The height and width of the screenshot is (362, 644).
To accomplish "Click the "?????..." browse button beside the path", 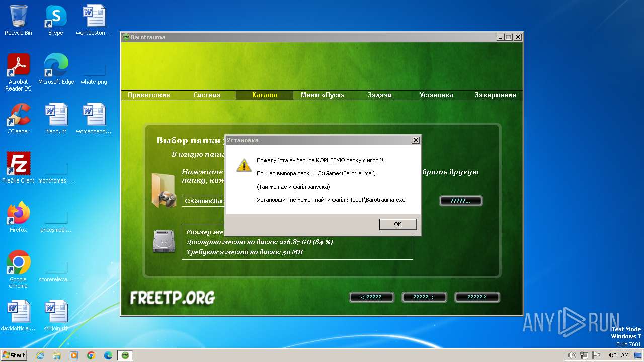I will coord(460,201).
